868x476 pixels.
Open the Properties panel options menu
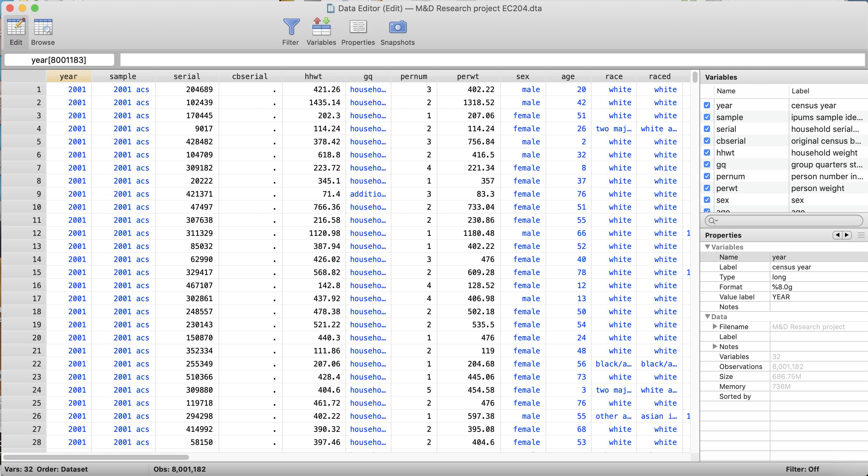861,235
